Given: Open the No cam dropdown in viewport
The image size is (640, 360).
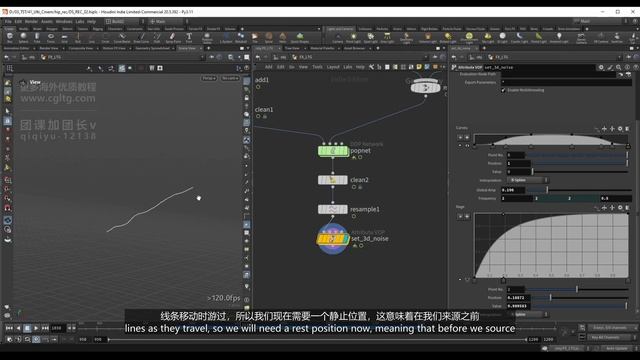Looking at the screenshot, I should pyautogui.click(x=230, y=78).
